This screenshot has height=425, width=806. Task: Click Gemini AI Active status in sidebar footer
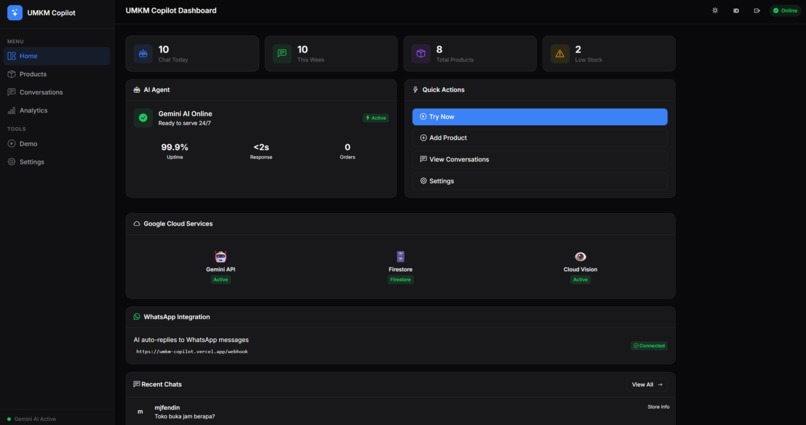point(31,419)
